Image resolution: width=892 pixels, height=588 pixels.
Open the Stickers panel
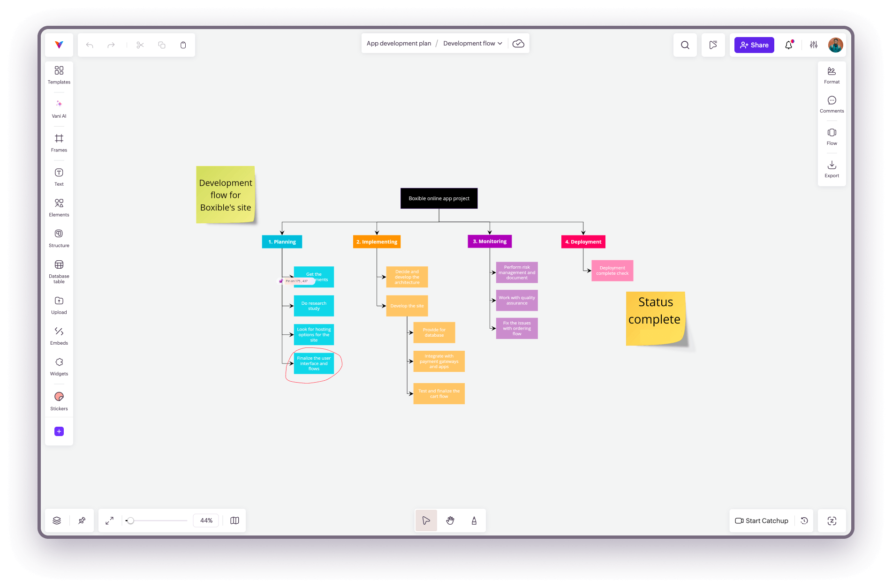59,401
